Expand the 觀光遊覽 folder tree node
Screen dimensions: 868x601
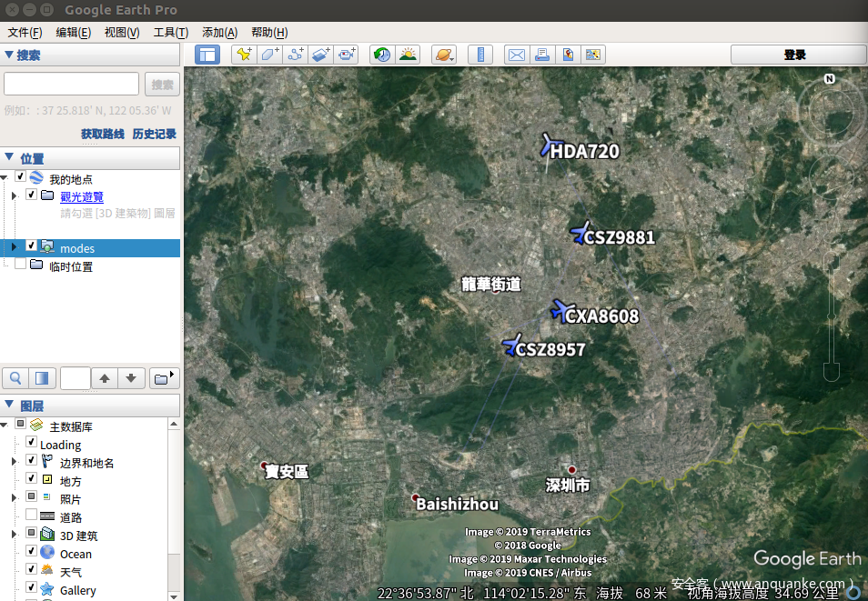pyautogui.click(x=15, y=195)
